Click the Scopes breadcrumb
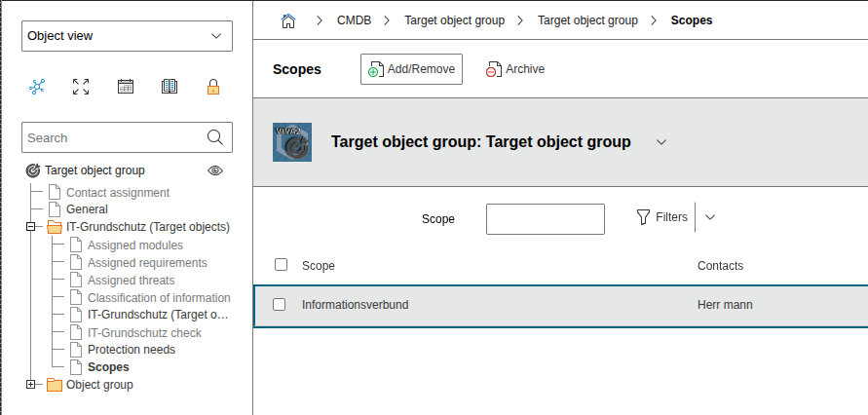Viewport: 868px width, 415px height. [692, 20]
